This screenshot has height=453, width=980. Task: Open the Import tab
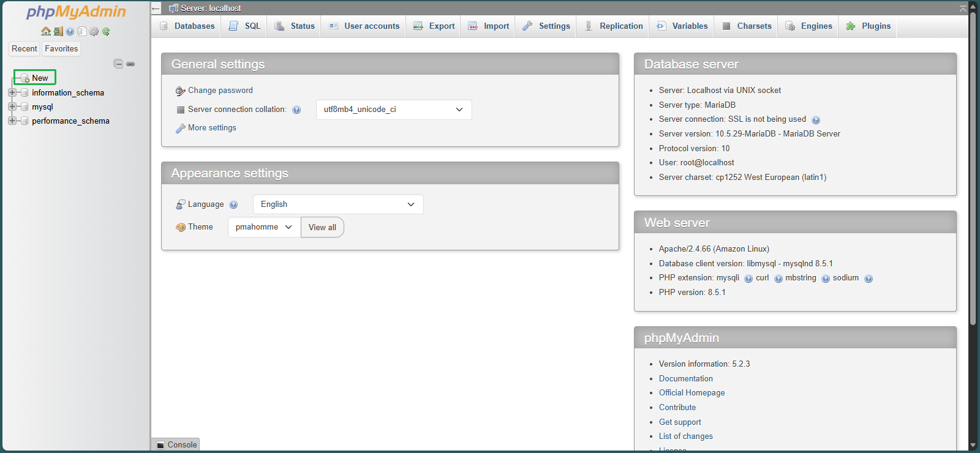(488, 26)
